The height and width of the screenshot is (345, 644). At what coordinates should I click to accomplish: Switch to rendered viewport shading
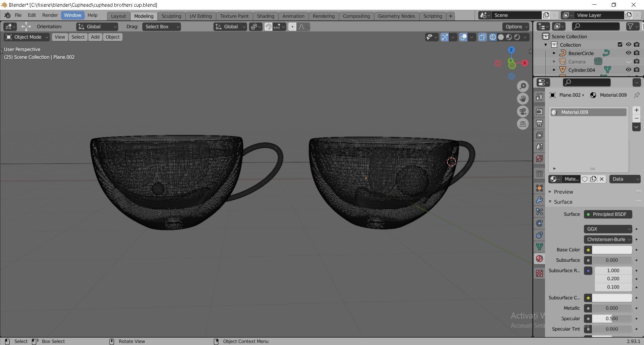(x=517, y=37)
